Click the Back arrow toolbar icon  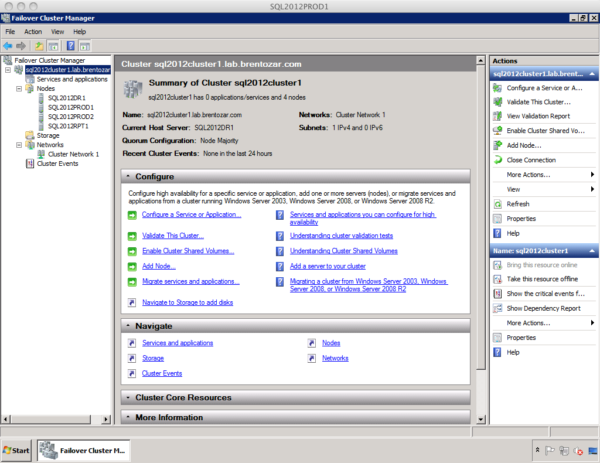(8, 46)
